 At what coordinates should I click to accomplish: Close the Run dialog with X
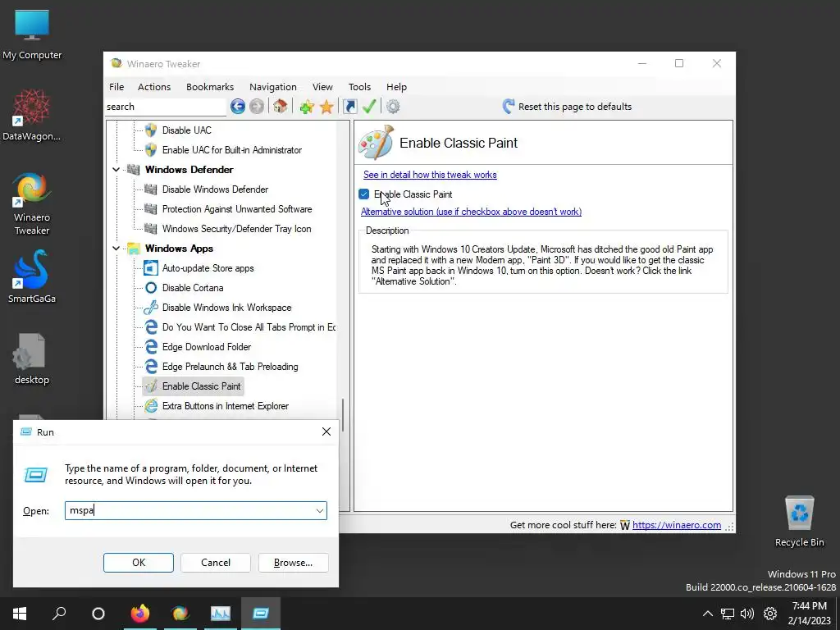(x=326, y=431)
